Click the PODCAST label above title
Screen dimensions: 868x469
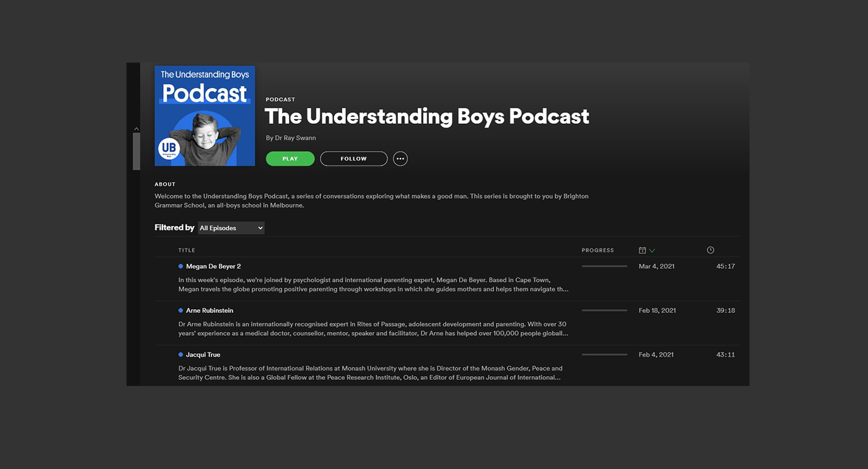coord(280,100)
